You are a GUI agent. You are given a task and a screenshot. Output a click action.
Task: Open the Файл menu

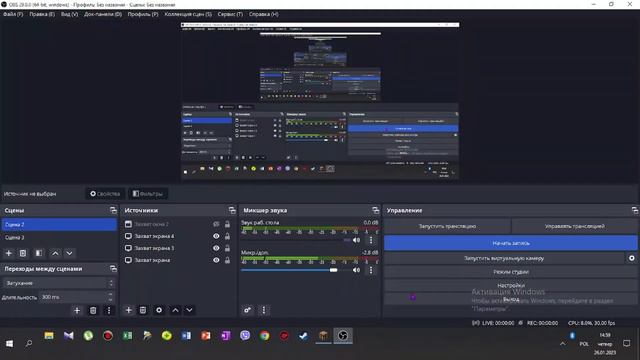tap(13, 14)
